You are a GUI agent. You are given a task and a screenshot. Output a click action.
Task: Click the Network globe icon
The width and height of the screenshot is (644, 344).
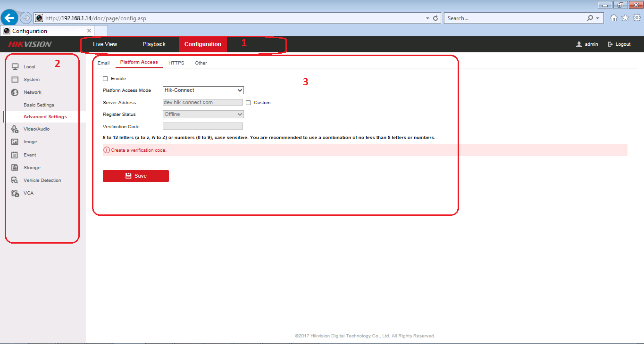15,92
